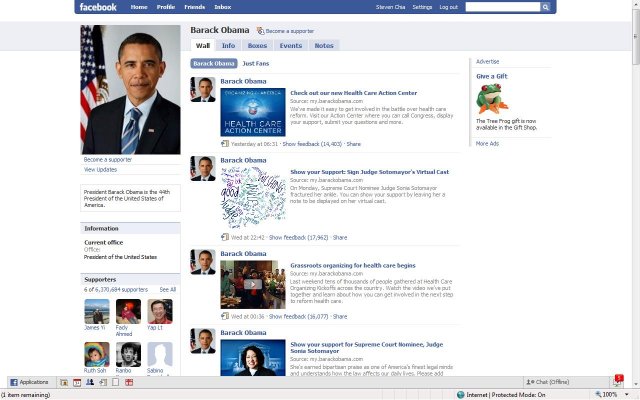Click the Health Care Action Center thumbnail
The height and width of the screenshot is (400, 640).
click(x=253, y=112)
